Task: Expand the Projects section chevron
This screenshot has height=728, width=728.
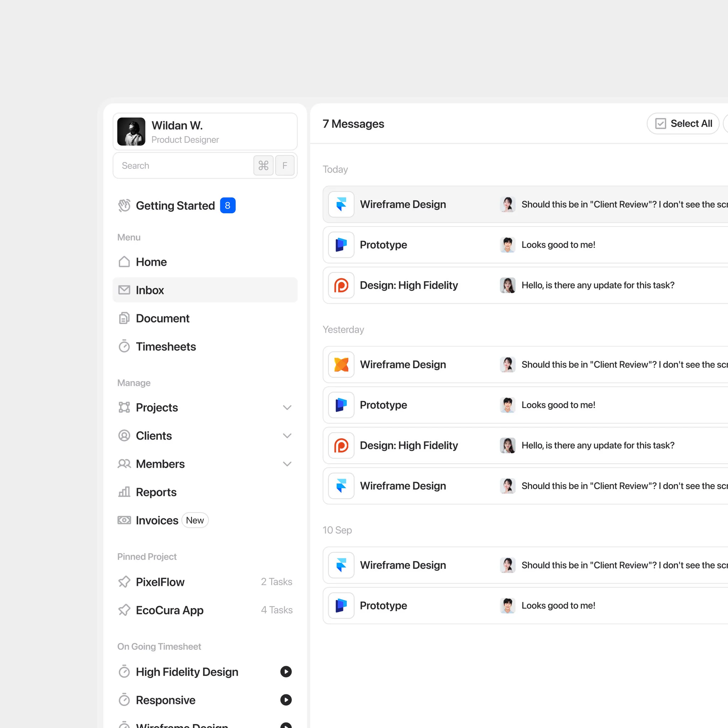Action: click(x=287, y=407)
